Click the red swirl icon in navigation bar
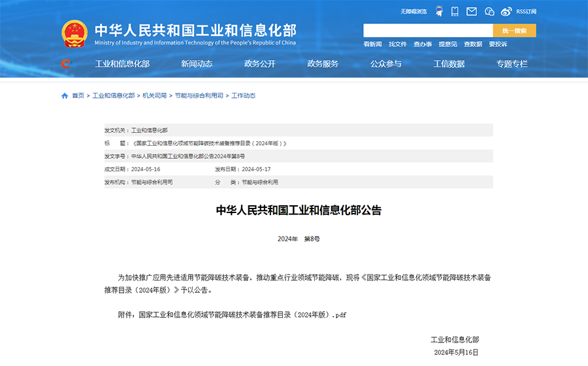 [x=66, y=63]
